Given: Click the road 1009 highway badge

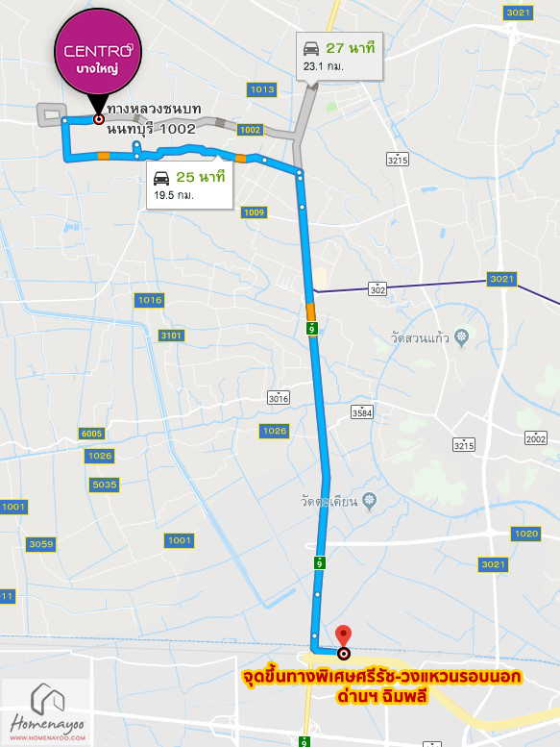Looking at the screenshot, I should [x=255, y=212].
